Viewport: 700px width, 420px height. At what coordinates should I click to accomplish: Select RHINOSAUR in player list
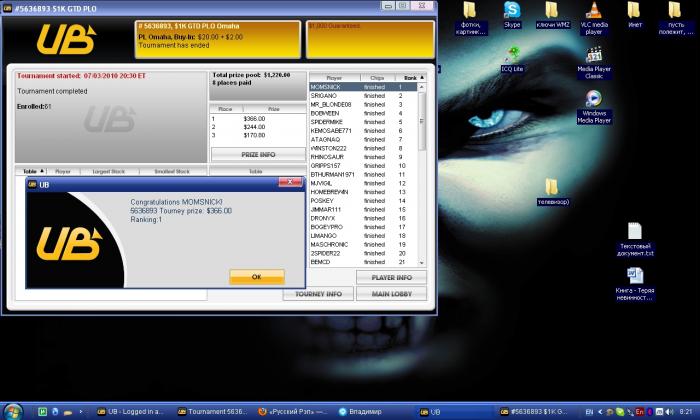point(363,157)
